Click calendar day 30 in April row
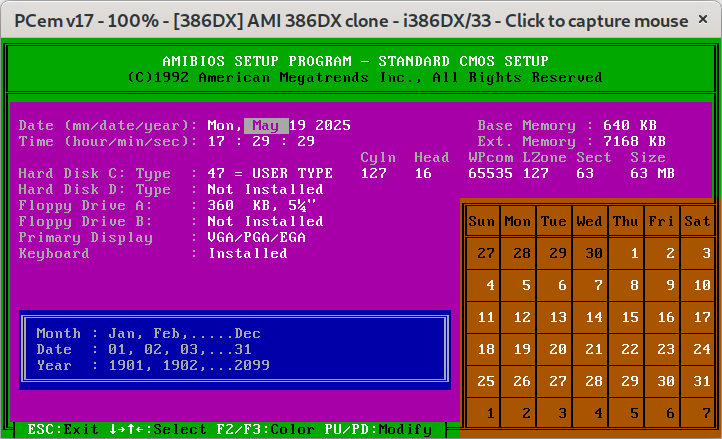The width and height of the screenshot is (722, 439). [594, 253]
